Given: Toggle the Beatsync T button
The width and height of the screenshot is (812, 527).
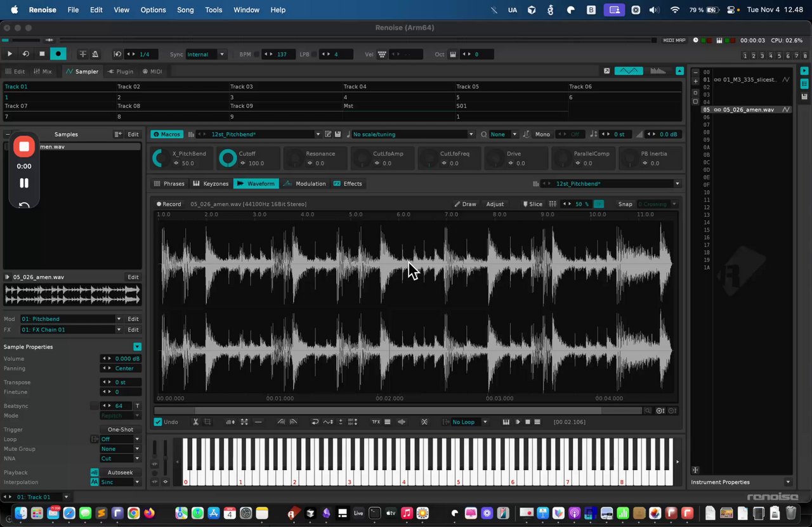Looking at the screenshot, I should pos(137,406).
